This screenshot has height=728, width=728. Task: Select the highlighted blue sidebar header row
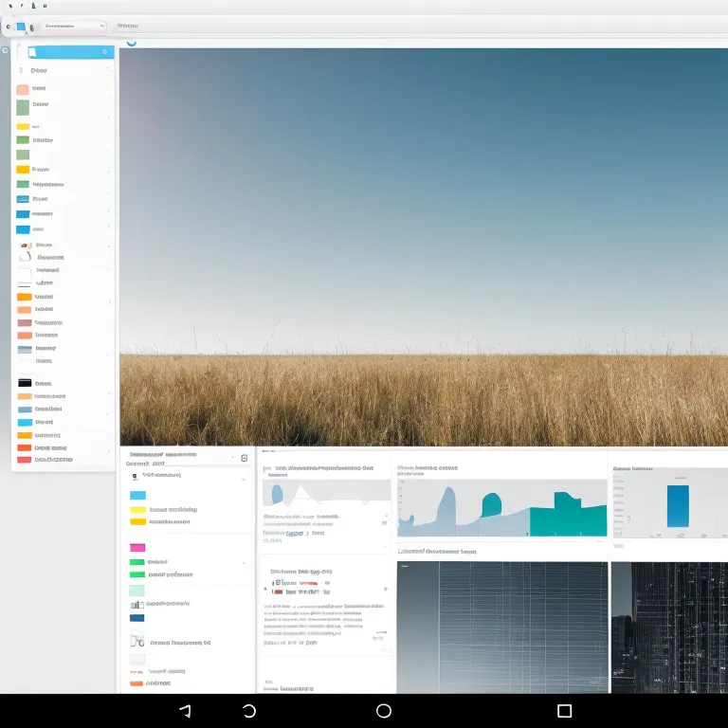tap(66, 52)
